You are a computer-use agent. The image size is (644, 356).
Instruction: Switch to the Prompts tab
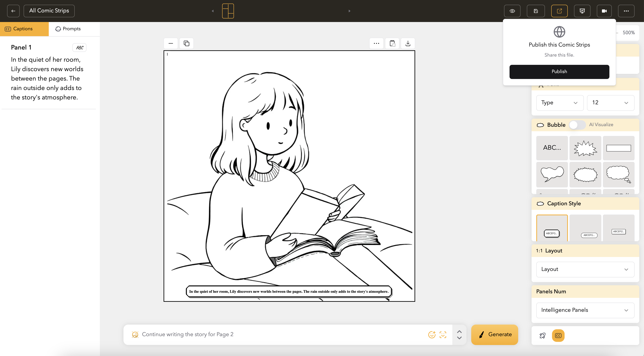(74, 29)
